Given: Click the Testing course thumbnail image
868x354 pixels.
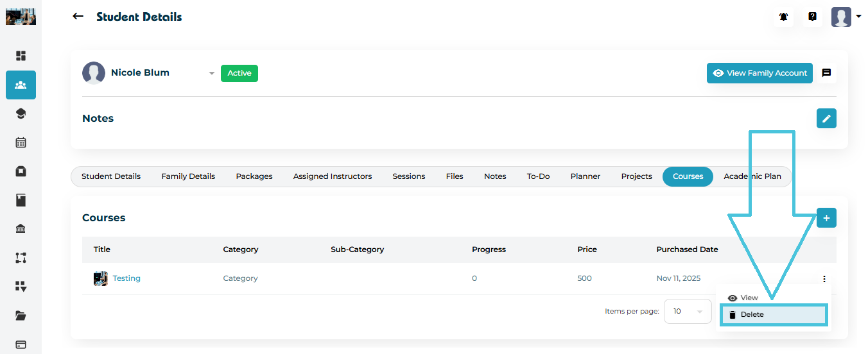Looking at the screenshot, I should click(x=100, y=278).
